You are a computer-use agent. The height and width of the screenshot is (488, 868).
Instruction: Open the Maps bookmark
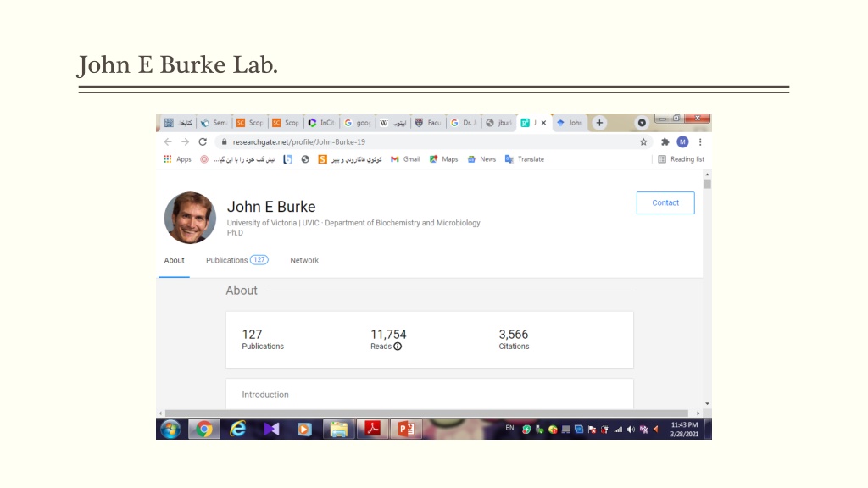coord(443,159)
